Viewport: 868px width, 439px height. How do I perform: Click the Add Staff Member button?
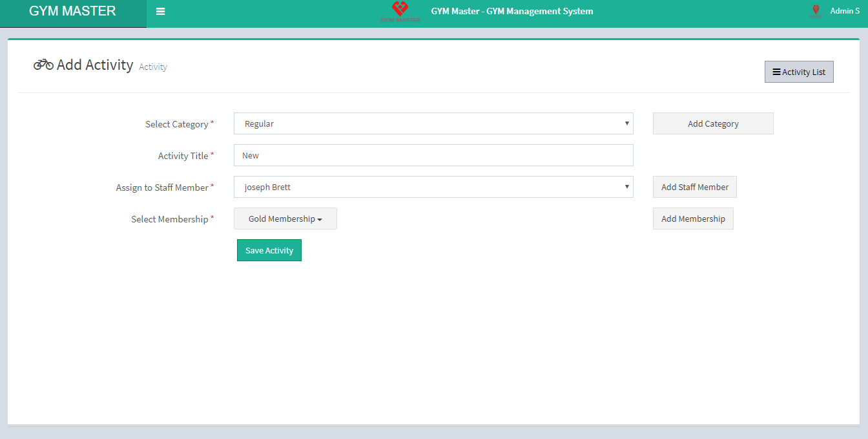point(694,187)
